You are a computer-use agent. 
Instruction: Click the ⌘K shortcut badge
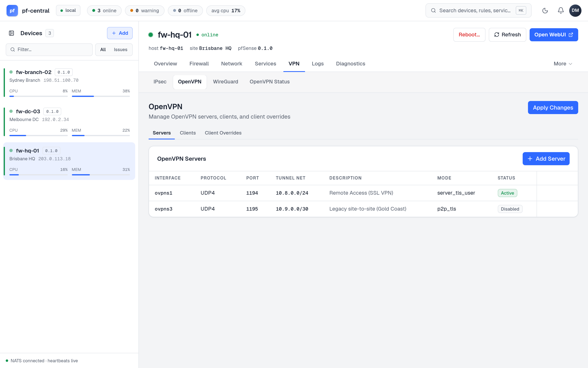coord(521,10)
